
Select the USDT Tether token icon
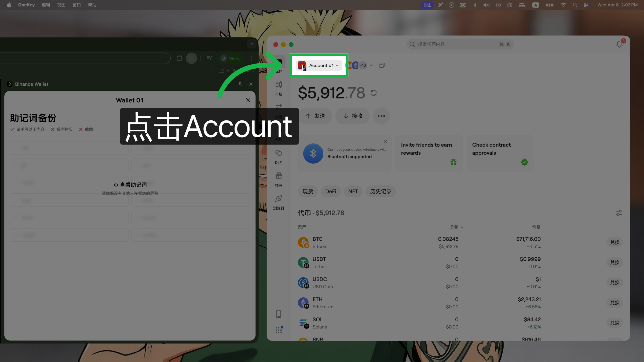point(303,263)
